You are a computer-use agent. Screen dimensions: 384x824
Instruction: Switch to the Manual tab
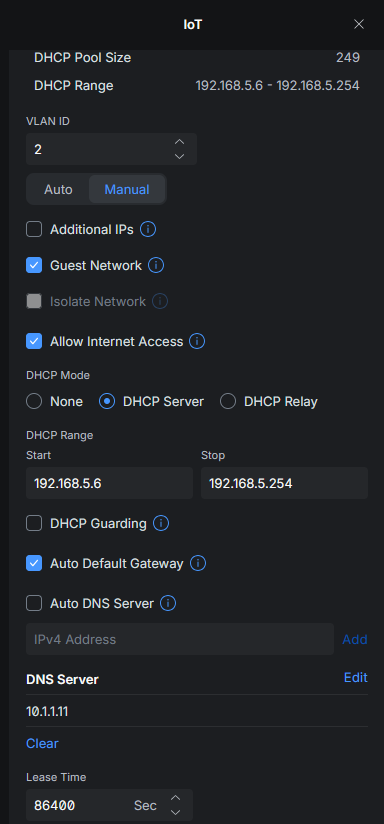pyautogui.click(x=127, y=189)
